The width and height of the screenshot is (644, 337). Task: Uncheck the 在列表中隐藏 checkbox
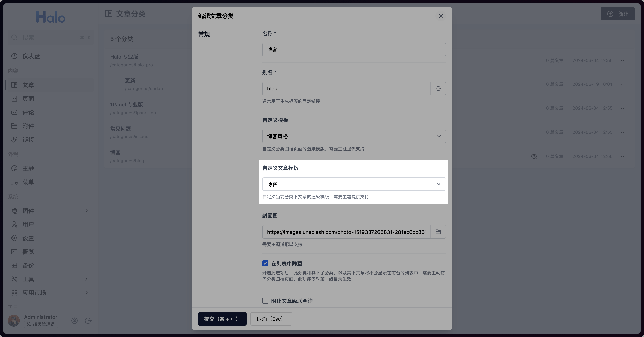point(265,263)
